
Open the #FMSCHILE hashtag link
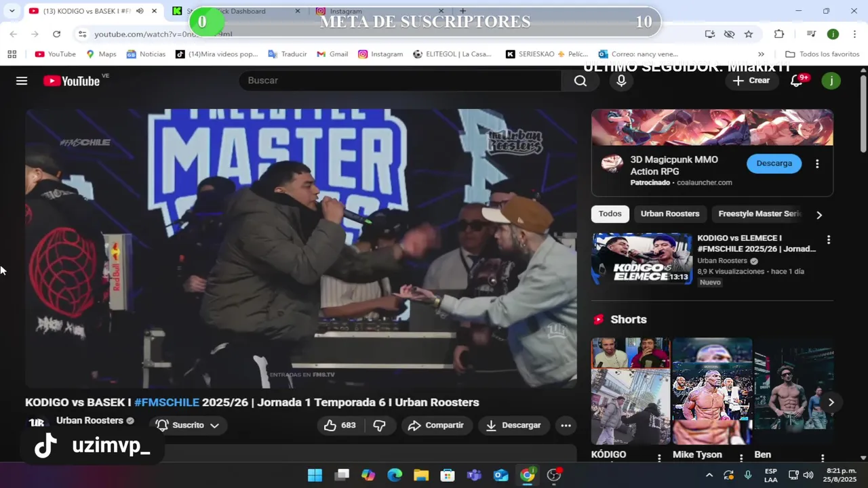click(x=167, y=402)
